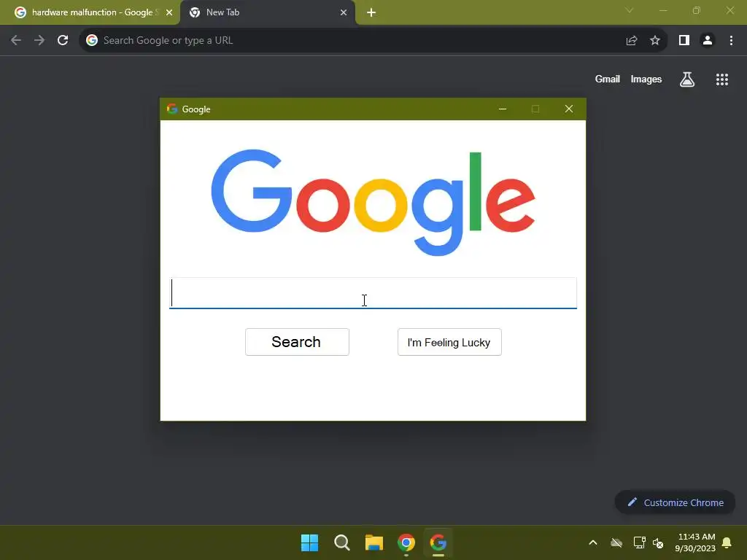747x560 pixels.
Task: Click the Google window title icon
Action: point(172,109)
